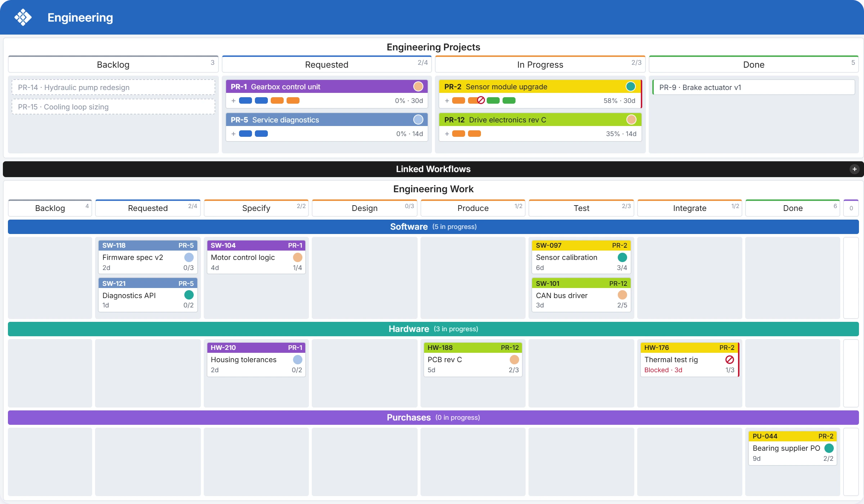Select the Specify workflow column header
This screenshot has height=504, width=864.
click(x=256, y=208)
